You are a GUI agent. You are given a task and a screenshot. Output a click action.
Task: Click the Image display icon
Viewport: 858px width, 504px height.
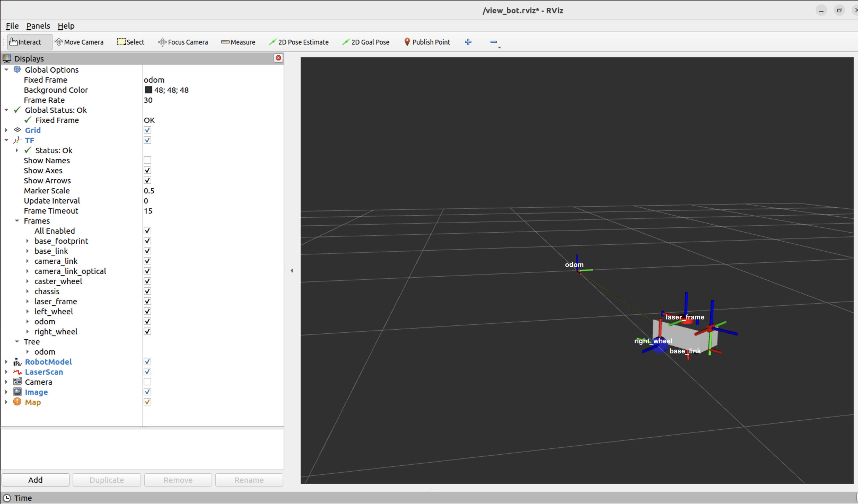coord(17,392)
